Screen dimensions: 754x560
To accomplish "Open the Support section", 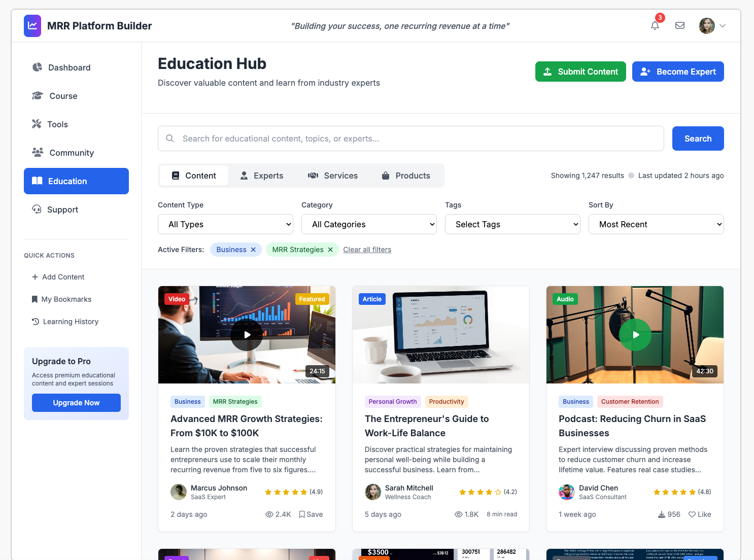I will pyautogui.click(x=63, y=209).
